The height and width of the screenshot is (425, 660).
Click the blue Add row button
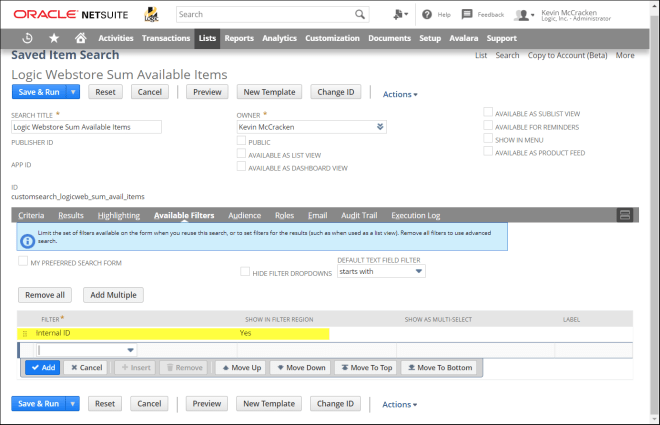pos(43,367)
